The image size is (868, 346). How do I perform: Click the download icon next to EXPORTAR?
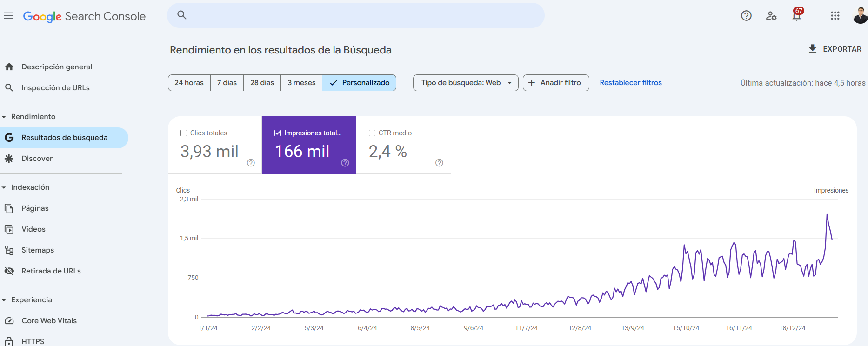(x=813, y=49)
